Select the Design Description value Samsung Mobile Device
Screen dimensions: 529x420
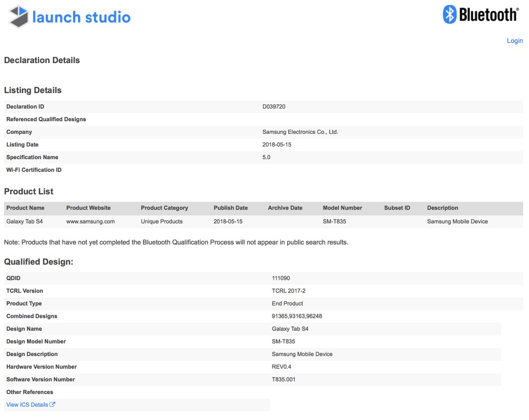pyautogui.click(x=302, y=354)
